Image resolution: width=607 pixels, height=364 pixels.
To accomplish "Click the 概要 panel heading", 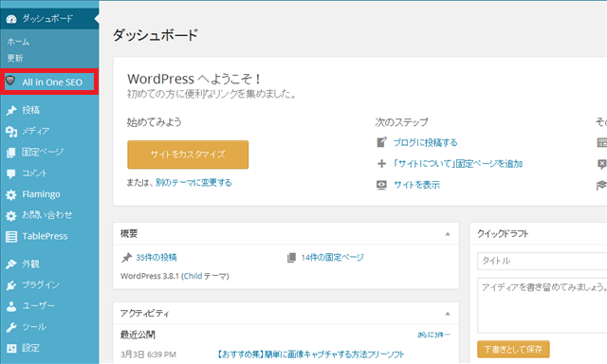I will [x=129, y=233].
